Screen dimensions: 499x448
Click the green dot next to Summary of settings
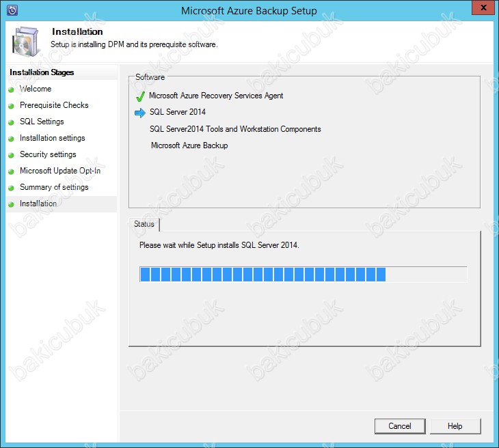point(11,188)
